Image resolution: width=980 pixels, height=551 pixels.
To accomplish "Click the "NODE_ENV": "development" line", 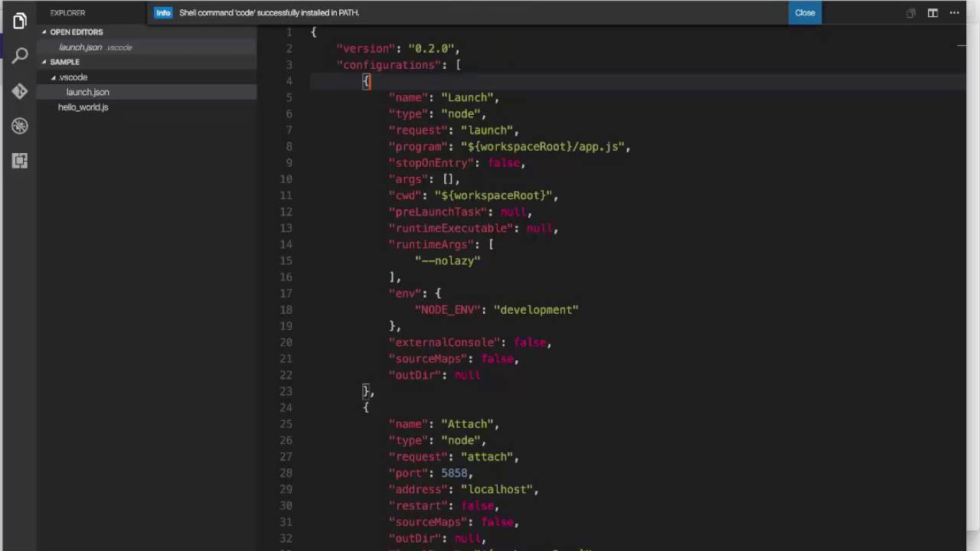I will click(497, 310).
